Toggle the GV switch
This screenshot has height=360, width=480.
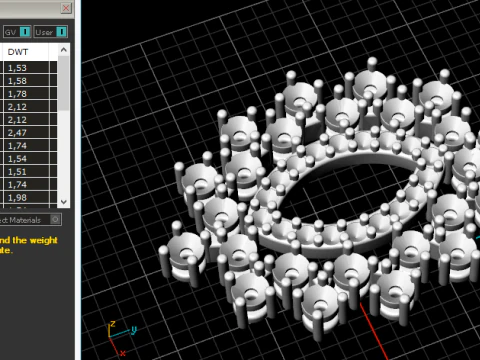tap(17, 32)
